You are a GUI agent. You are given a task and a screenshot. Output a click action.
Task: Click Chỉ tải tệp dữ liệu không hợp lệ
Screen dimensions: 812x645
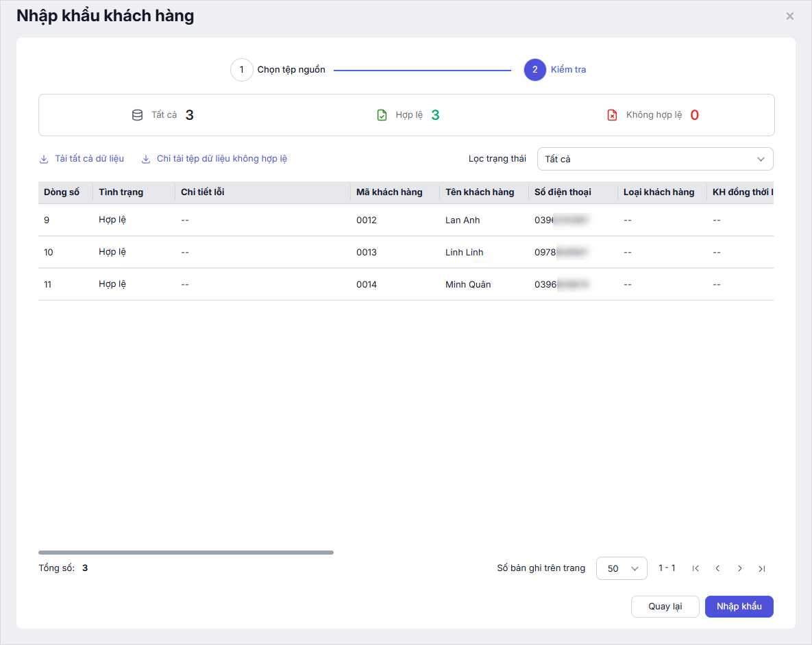[221, 159]
